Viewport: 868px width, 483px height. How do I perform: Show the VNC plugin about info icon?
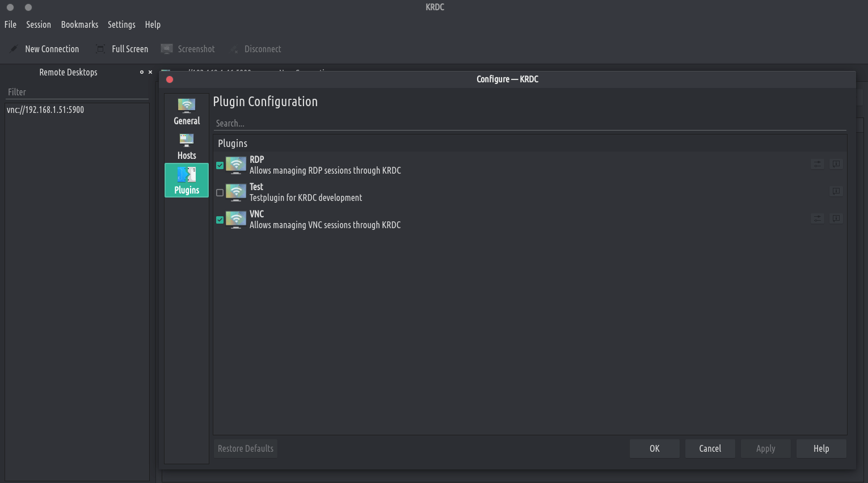(x=836, y=219)
